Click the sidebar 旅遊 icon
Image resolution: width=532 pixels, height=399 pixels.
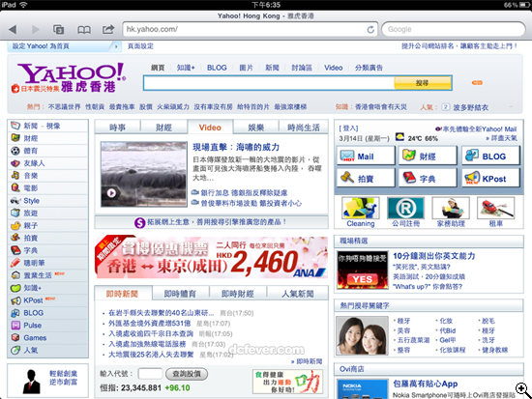click(15, 213)
